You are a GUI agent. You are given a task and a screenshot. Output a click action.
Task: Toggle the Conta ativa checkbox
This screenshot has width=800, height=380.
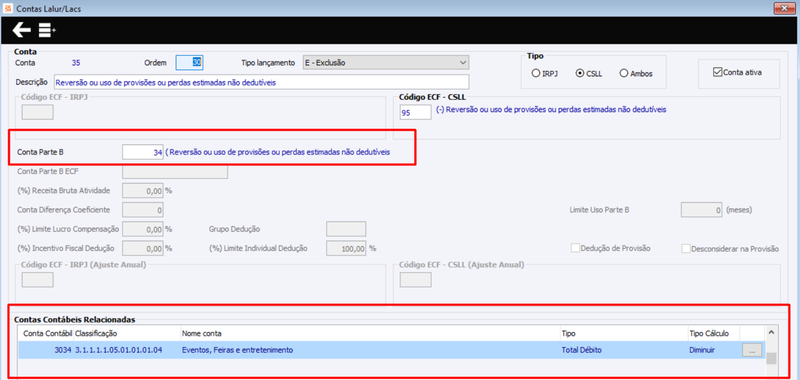click(x=717, y=72)
